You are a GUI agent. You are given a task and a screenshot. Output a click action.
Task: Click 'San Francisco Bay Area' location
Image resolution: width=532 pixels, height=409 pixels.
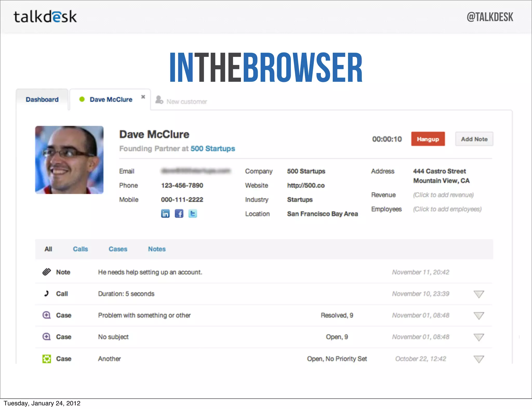322,214
